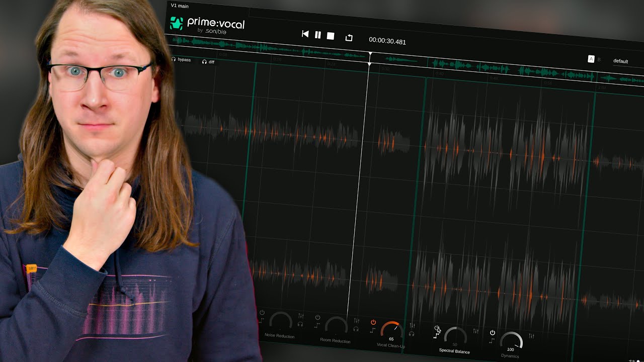
Task: Click Room Reduction note icon
Action: 317,325
